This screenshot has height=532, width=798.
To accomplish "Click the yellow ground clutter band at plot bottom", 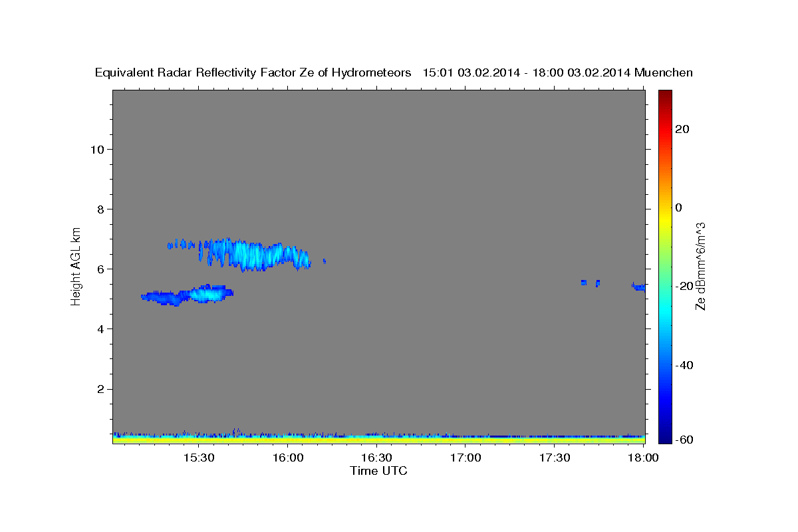I will [x=378, y=440].
